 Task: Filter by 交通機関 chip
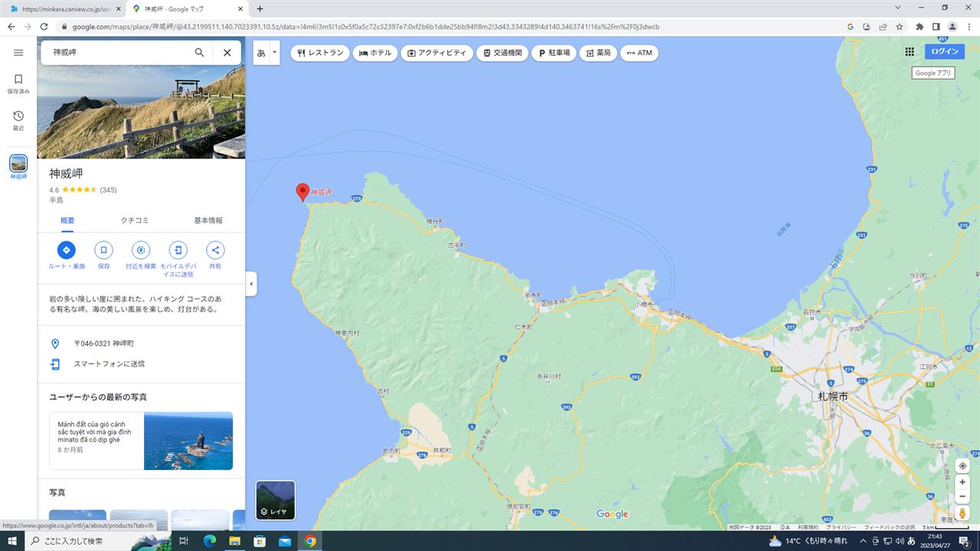pyautogui.click(x=502, y=53)
